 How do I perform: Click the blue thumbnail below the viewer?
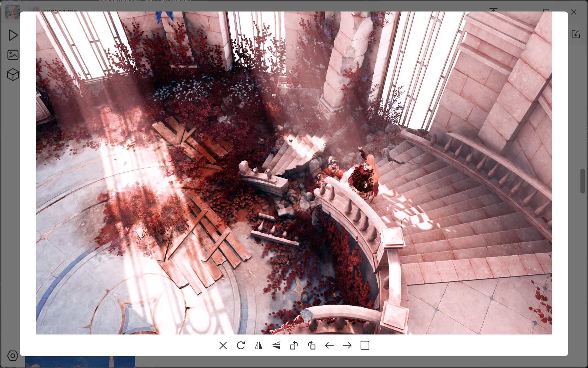pyautogui.click(x=80, y=362)
